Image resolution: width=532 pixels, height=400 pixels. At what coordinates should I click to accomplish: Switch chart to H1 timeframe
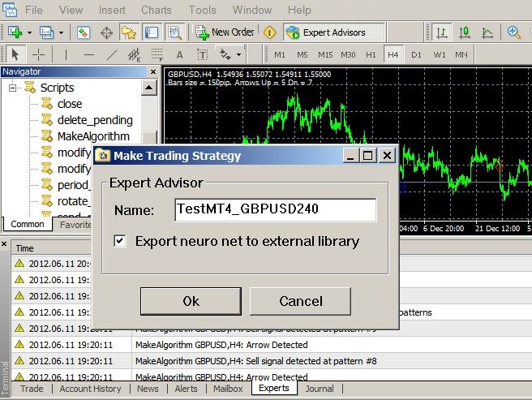(x=371, y=54)
